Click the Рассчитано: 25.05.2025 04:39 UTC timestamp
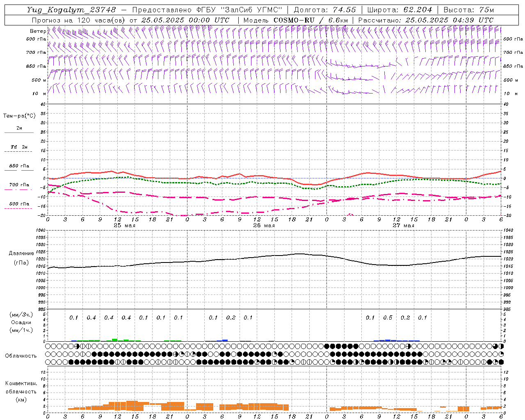525x420 pixels. pos(426,20)
